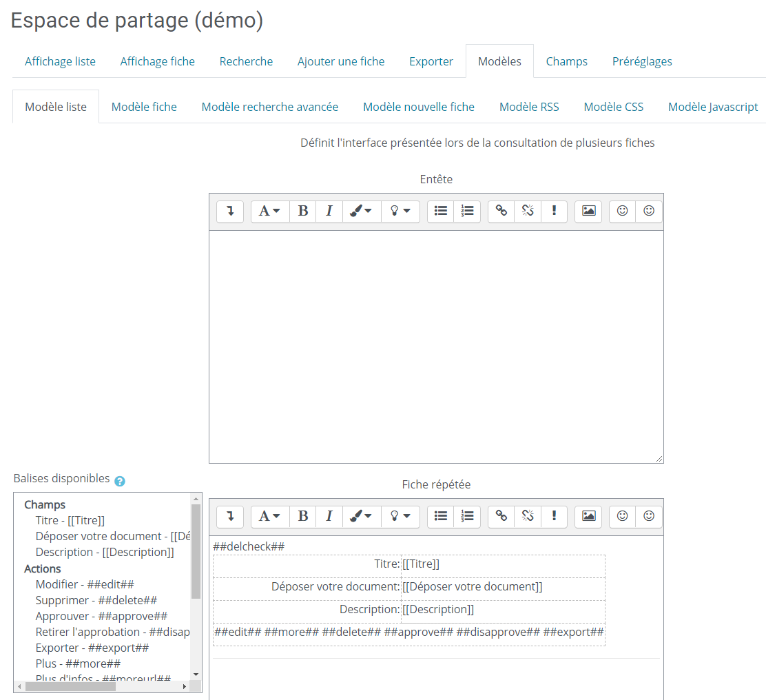
Task: Select tag Supprimer - ##delete##
Action: point(96,600)
